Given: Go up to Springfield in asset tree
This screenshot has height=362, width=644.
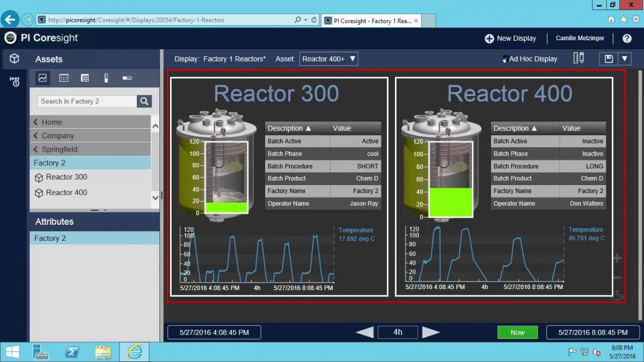Looking at the screenshot, I should [90, 149].
